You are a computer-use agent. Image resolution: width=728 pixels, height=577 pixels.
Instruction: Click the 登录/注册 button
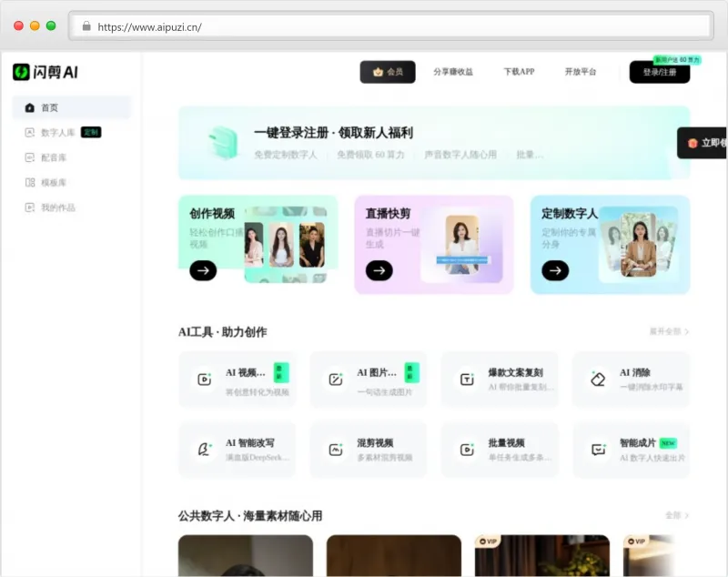pyautogui.click(x=658, y=72)
